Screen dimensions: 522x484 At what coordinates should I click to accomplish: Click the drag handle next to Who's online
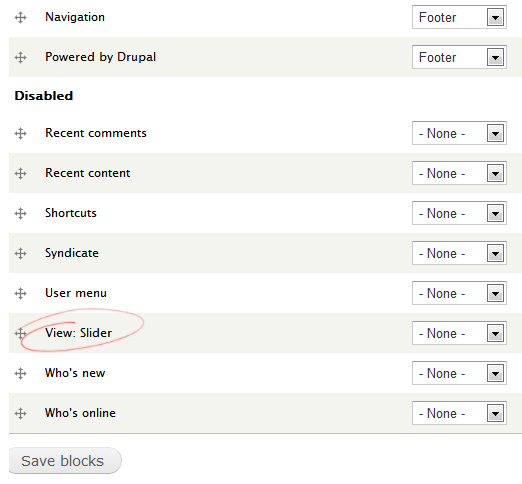(20, 413)
